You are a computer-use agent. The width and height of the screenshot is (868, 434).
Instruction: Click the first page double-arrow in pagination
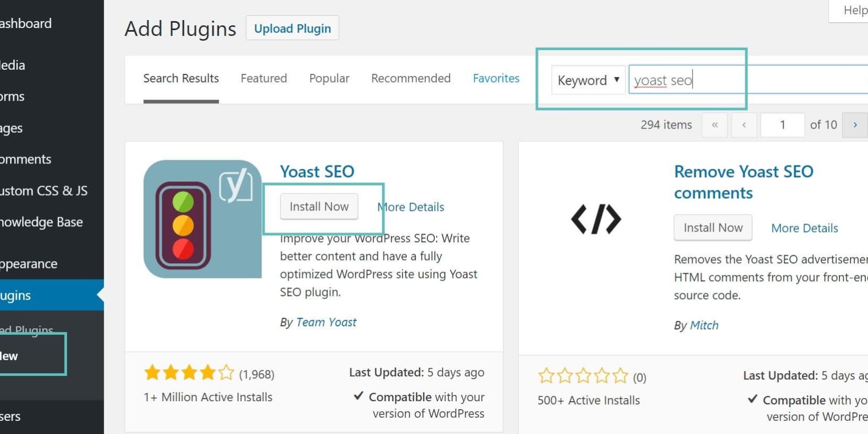click(715, 125)
